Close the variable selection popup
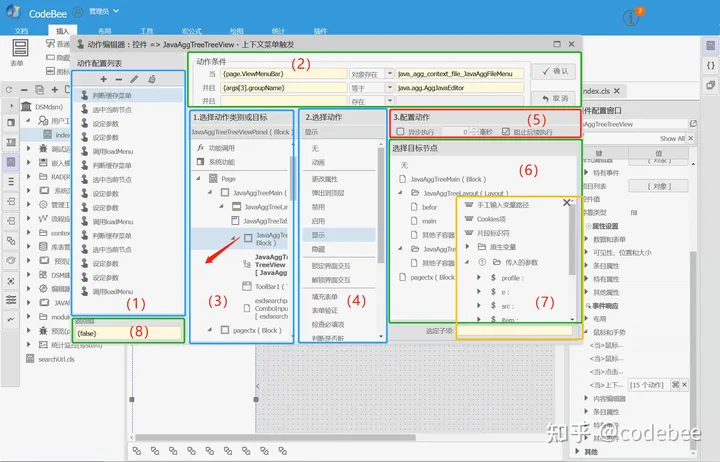 point(567,203)
